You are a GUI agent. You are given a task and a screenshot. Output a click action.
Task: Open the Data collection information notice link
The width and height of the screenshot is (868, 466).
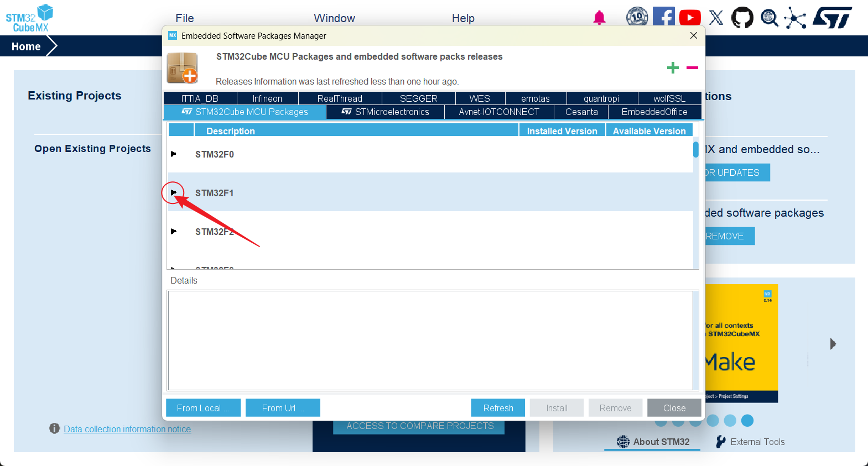click(127, 429)
